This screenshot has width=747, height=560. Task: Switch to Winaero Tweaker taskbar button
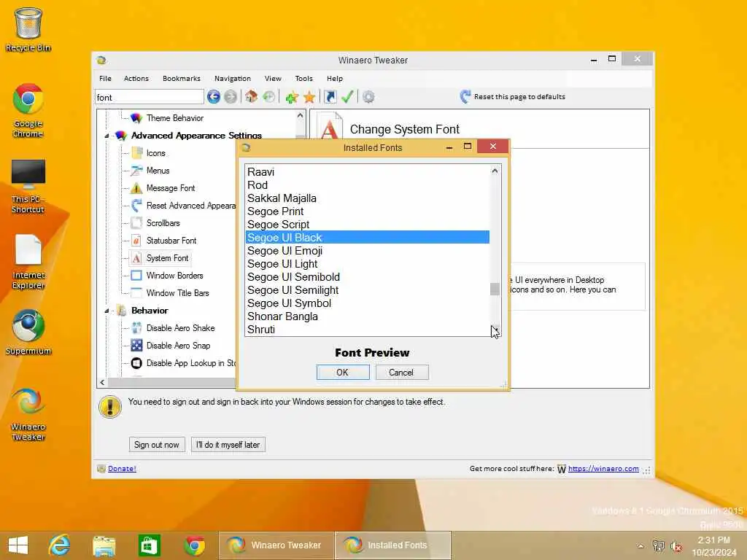(276, 545)
